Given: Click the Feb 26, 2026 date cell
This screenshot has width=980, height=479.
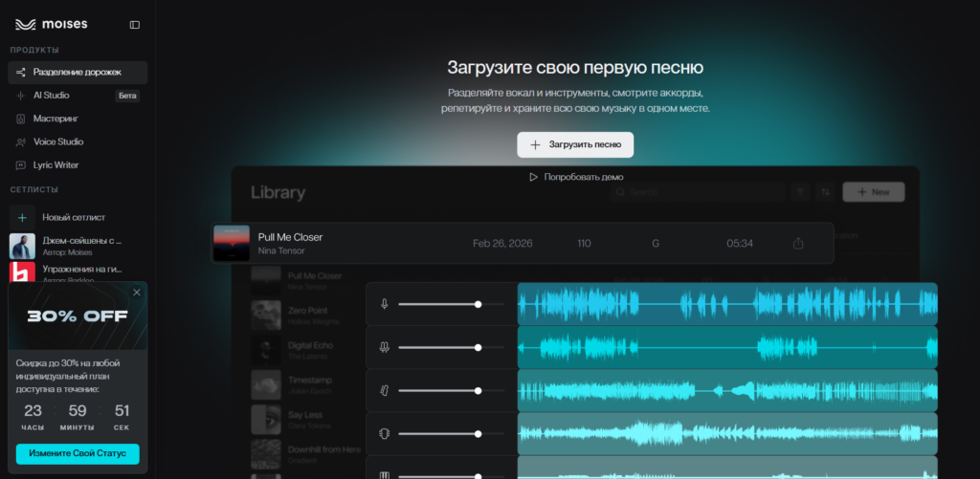Looking at the screenshot, I should (x=502, y=244).
